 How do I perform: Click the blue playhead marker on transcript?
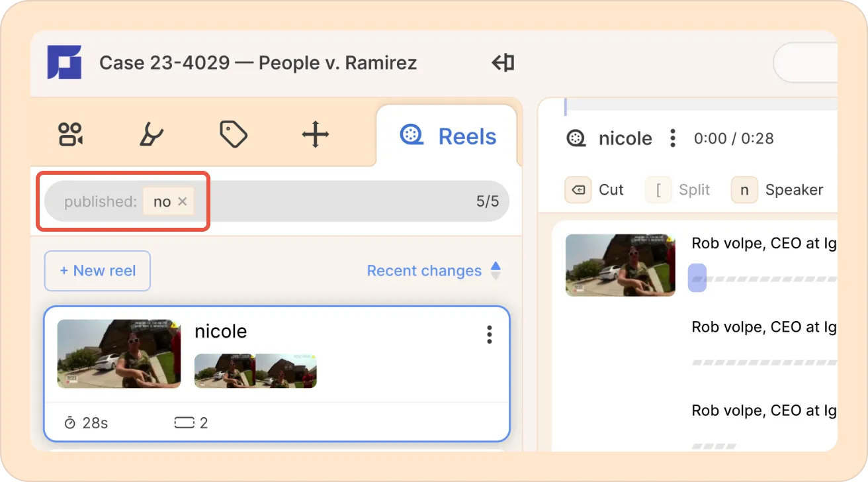coord(697,277)
